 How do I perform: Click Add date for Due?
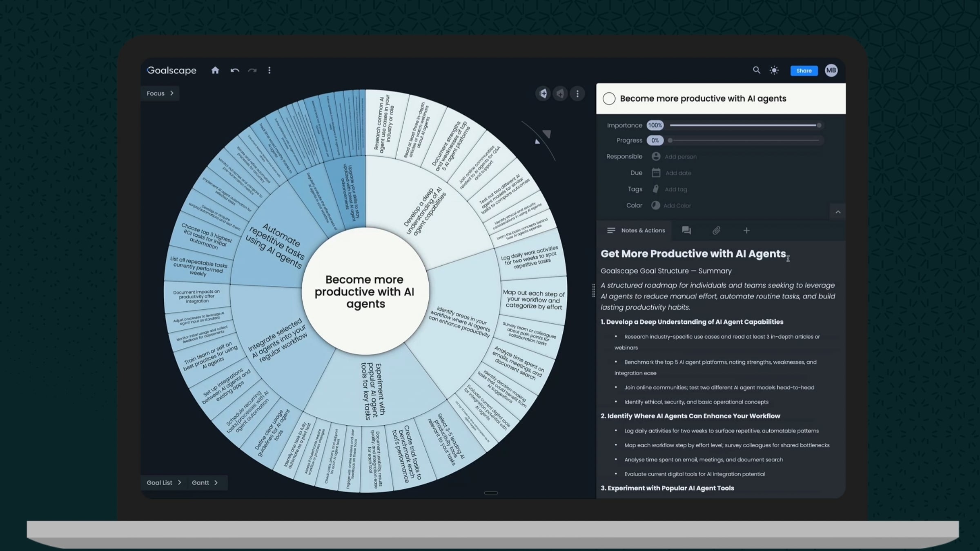[x=678, y=173]
